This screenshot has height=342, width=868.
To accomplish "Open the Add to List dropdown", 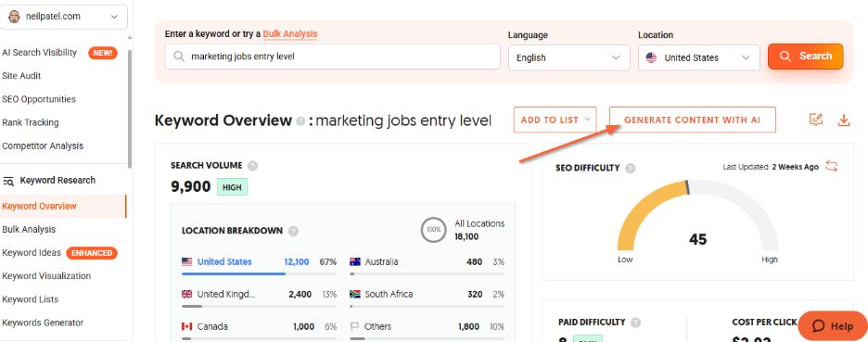I will (555, 120).
